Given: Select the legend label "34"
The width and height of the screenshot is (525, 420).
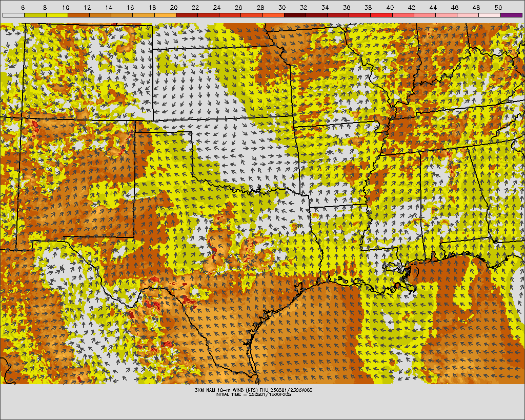Looking at the screenshot, I should tap(325, 8).
